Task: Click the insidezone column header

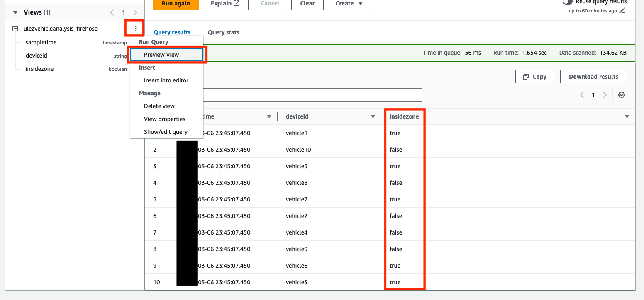Action: 404,116
